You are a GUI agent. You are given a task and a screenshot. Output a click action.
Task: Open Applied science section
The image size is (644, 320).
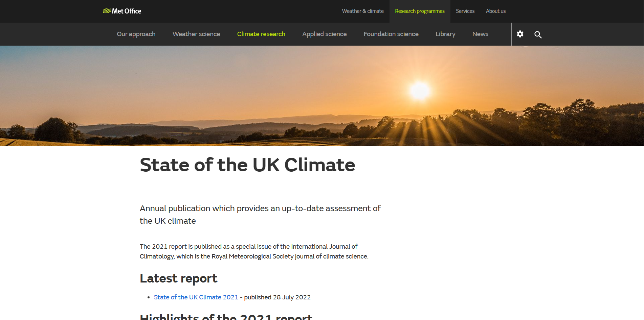[x=324, y=34]
